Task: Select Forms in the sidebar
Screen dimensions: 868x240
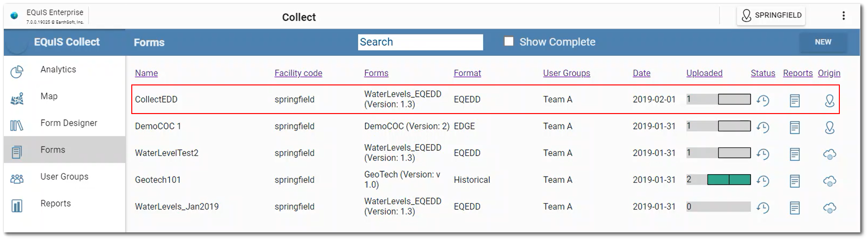Action: (x=64, y=150)
